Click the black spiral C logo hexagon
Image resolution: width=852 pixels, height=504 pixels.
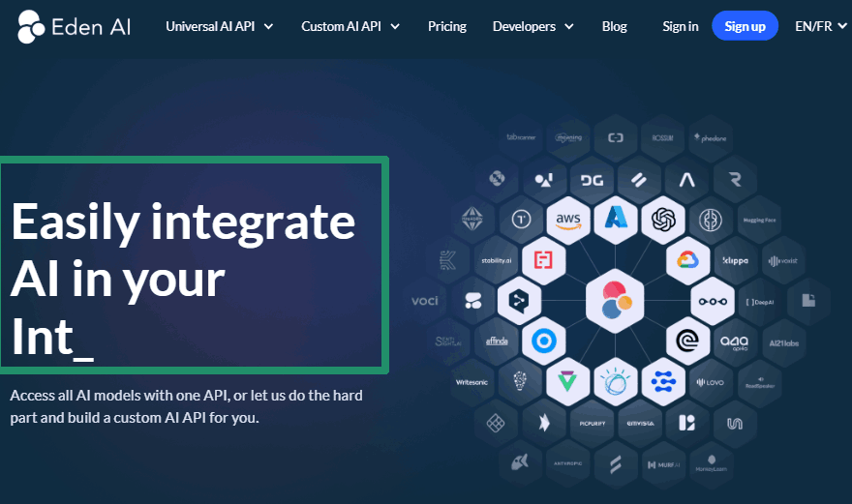(687, 341)
